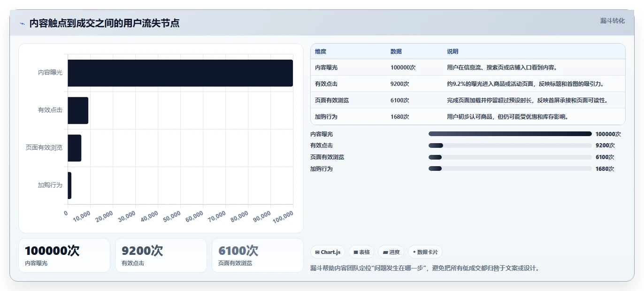
Task: Click the 100,000 x-axis tick label
Action: [x=284, y=216]
